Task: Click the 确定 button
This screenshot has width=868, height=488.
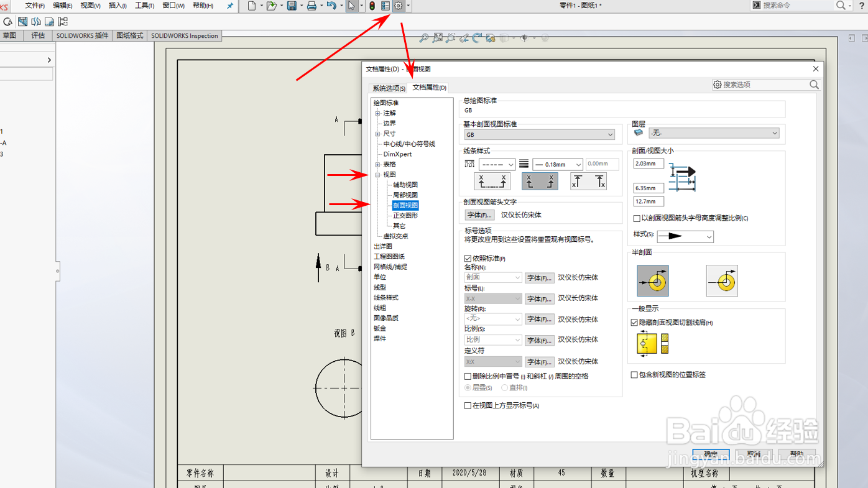Action: click(710, 454)
